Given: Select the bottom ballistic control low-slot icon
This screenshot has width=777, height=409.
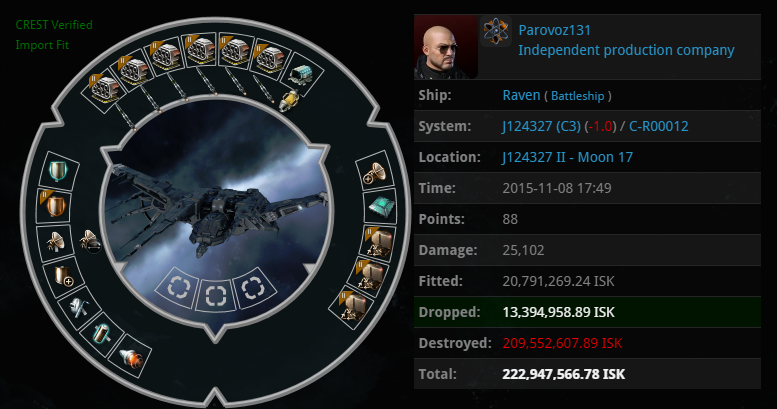Looking at the screenshot, I should tap(354, 307).
